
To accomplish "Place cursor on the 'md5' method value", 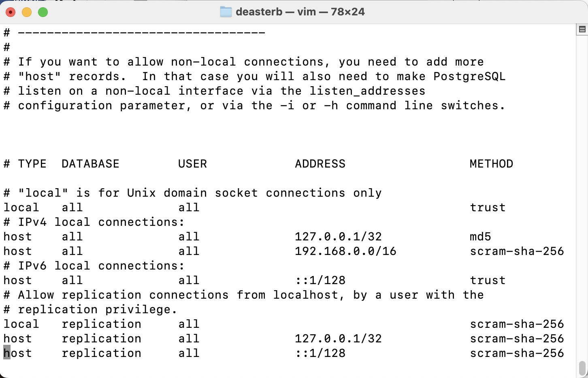I will 480,237.
